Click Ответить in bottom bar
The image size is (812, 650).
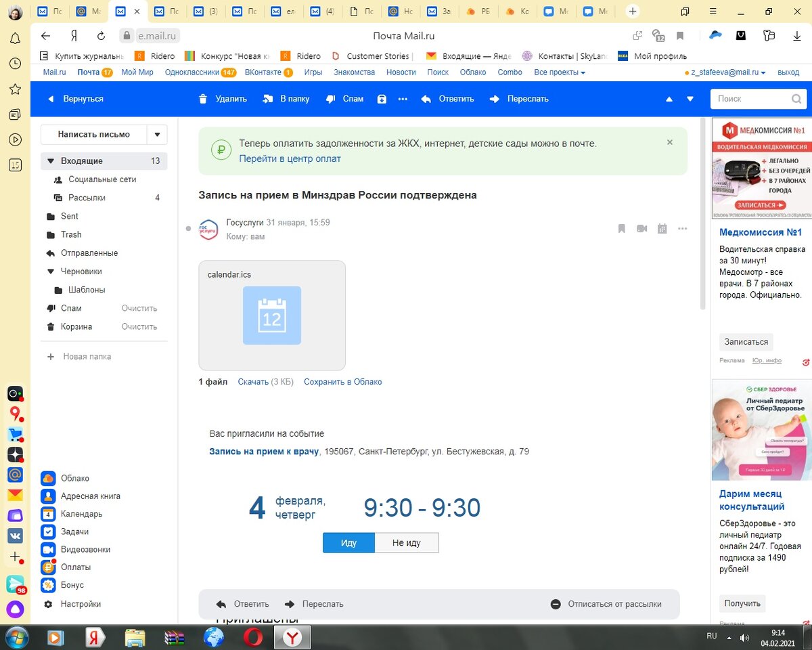pyautogui.click(x=242, y=604)
